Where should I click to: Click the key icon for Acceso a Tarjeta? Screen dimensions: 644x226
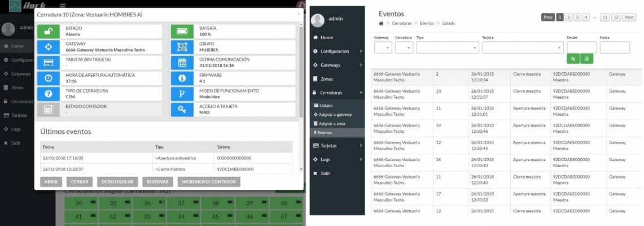(x=182, y=109)
